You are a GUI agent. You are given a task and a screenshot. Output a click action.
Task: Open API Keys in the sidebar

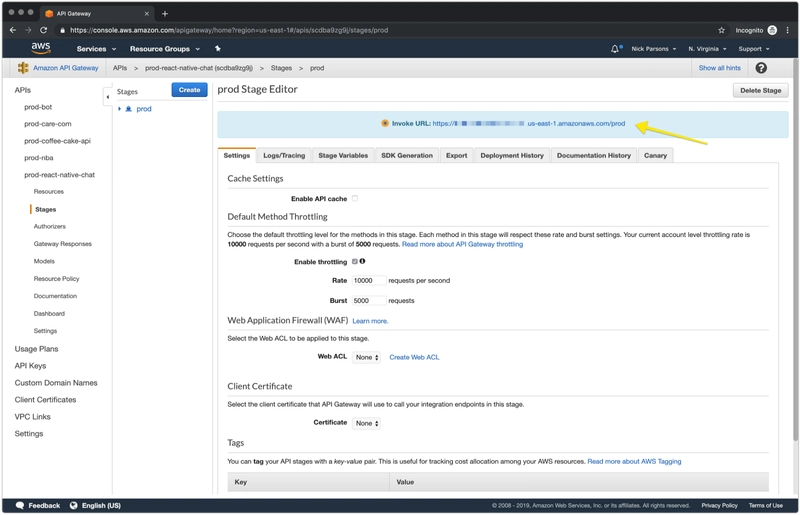point(30,366)
